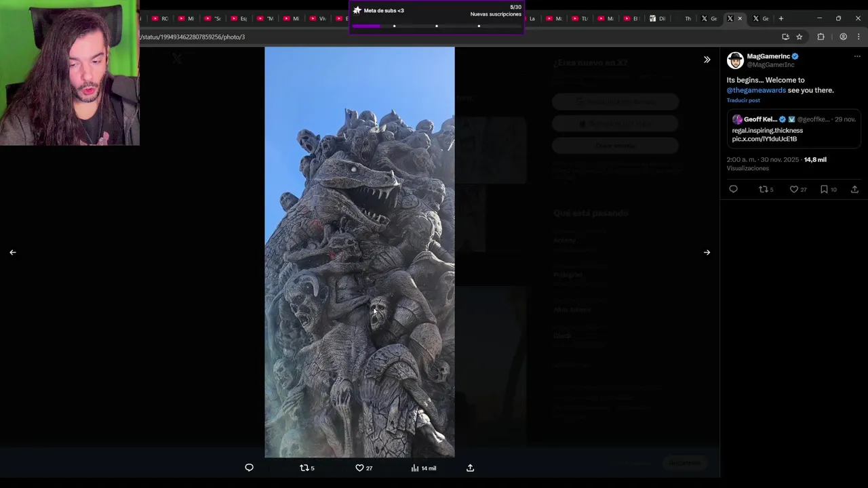
Task: Click the star icon in Meta de subs widget
Action: tap(357, 10)
